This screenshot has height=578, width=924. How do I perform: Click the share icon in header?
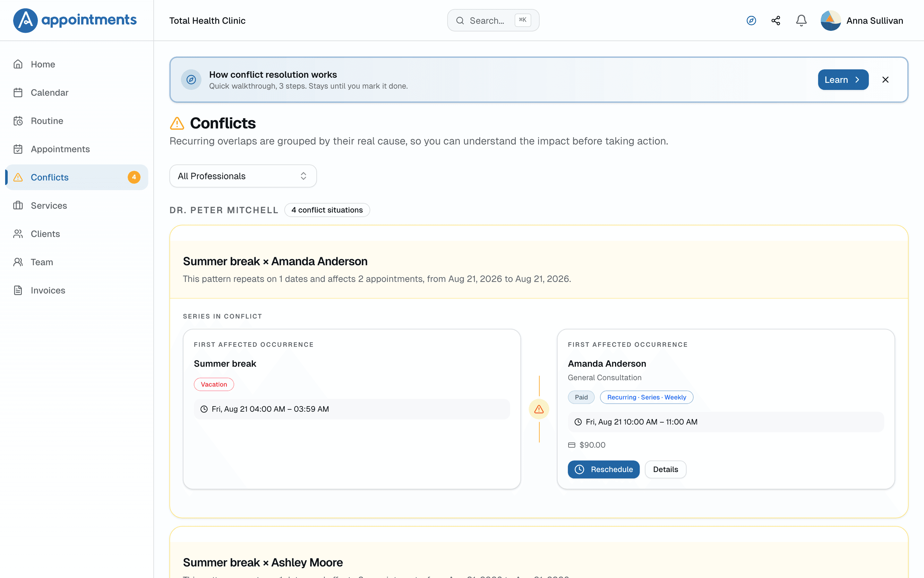pyautogui.click(x=776, y=21)
